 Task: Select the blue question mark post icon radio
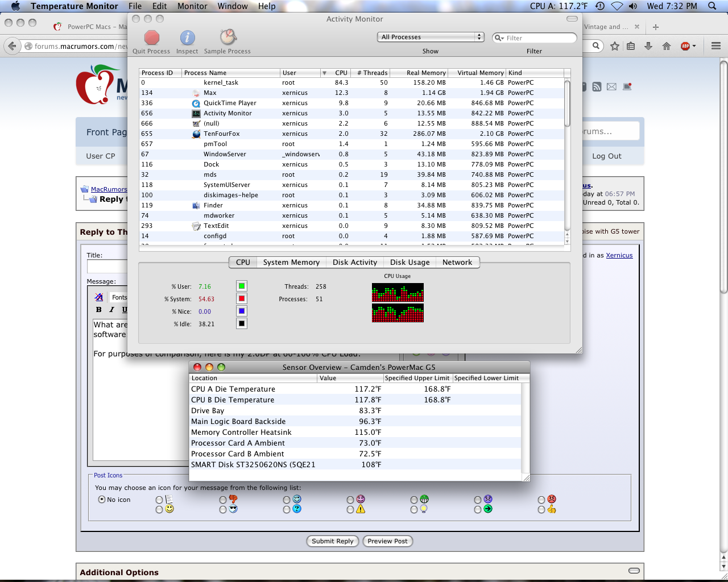pos(287,510)
